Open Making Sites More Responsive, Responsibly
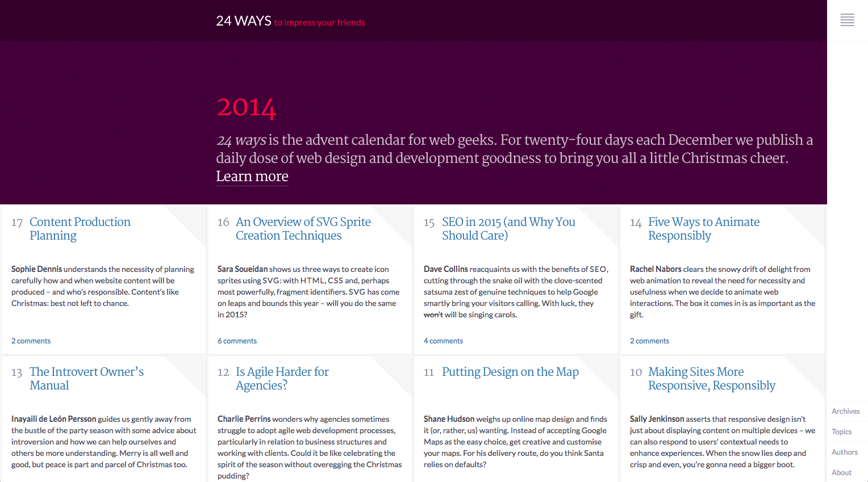The height and width of the screenshot is (482, 868). [x=712, y=379]
